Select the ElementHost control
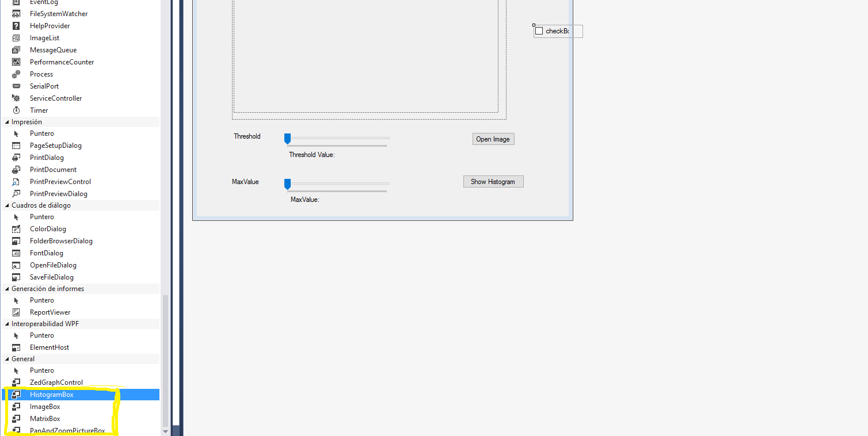The image size is (868, 436). click(x=49, y=347)
